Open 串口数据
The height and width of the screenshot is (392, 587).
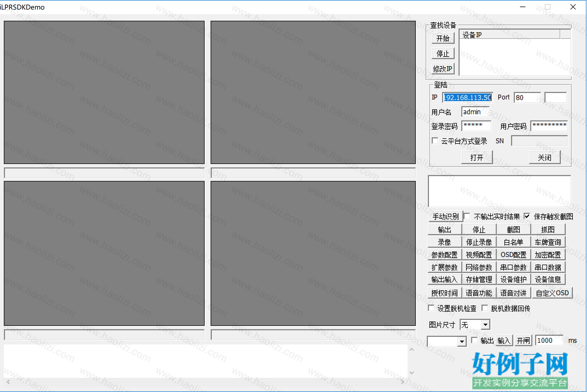click(548, 267)
